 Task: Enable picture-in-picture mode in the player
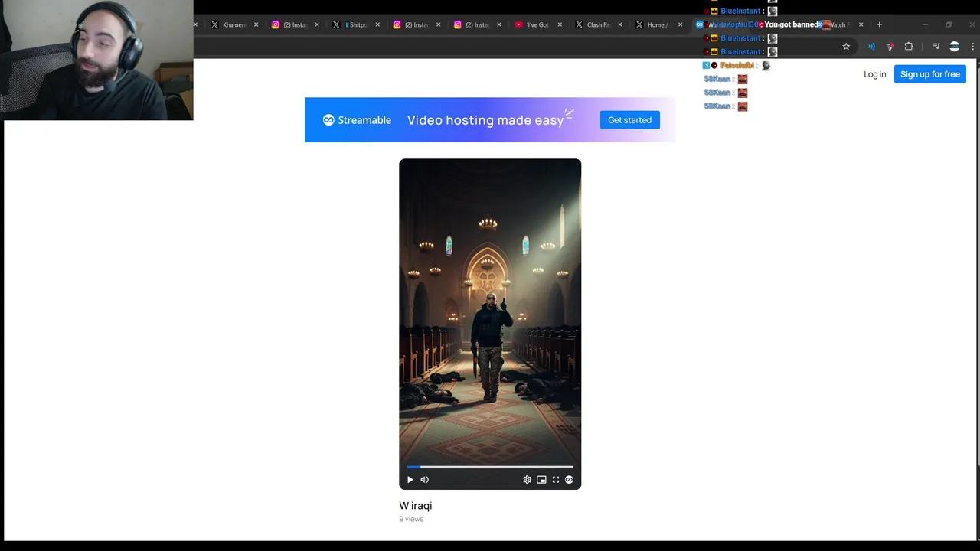[x=541, y=480]
